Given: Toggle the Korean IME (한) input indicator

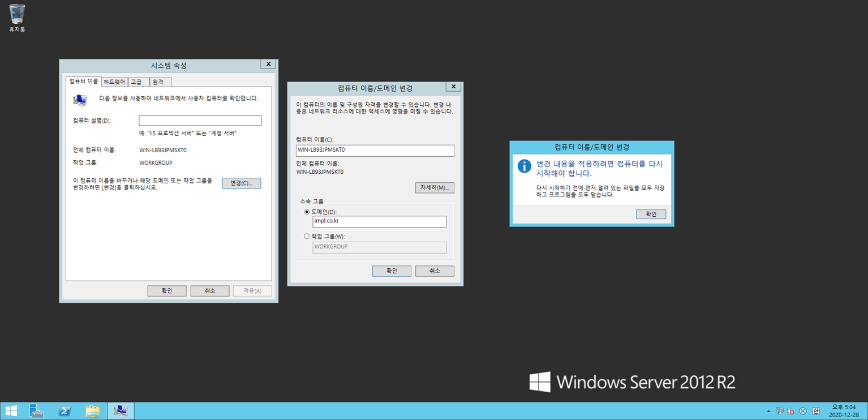Looking at the screenshot, I should (815, 411).
